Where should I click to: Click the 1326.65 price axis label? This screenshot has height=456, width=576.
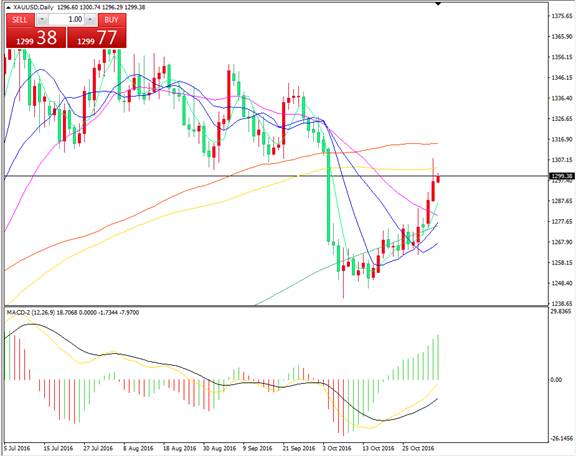point(562,119)
